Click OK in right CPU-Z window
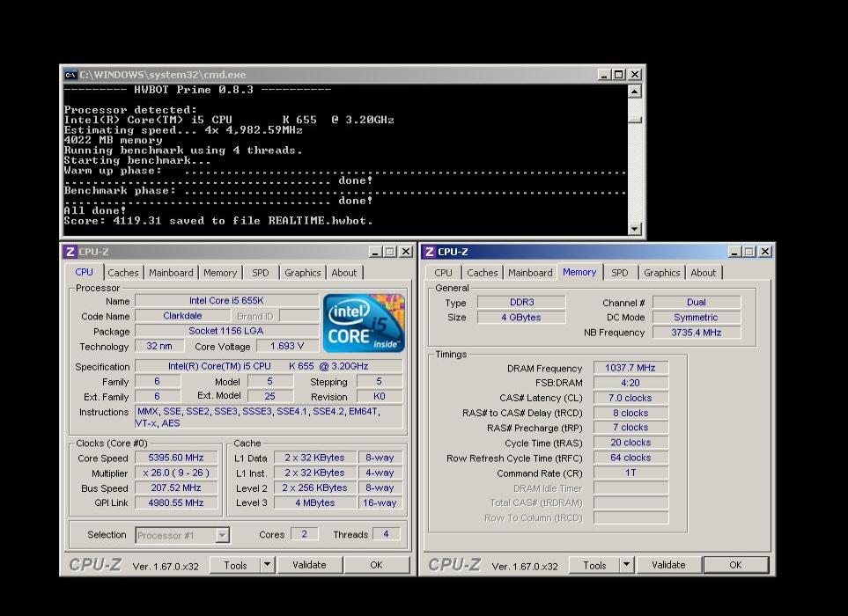Viewport: 848px width, 616px height. pos(735,565)
